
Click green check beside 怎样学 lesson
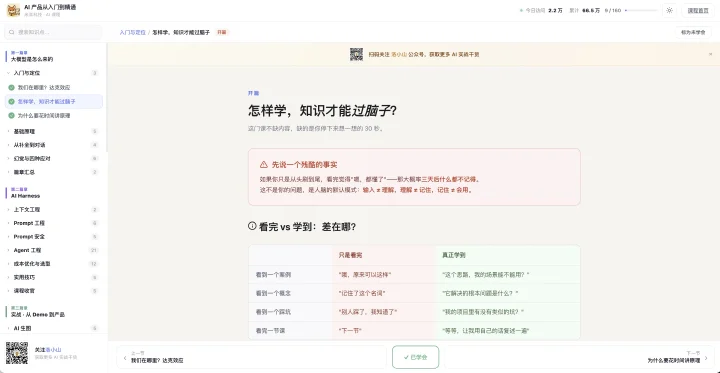(11, 102)
